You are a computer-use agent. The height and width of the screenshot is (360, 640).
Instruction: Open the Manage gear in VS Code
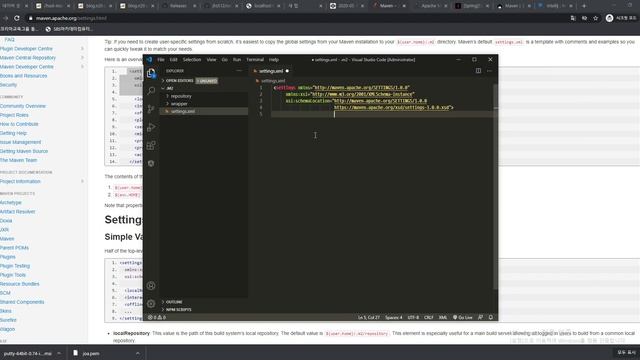tap(151, 304)
